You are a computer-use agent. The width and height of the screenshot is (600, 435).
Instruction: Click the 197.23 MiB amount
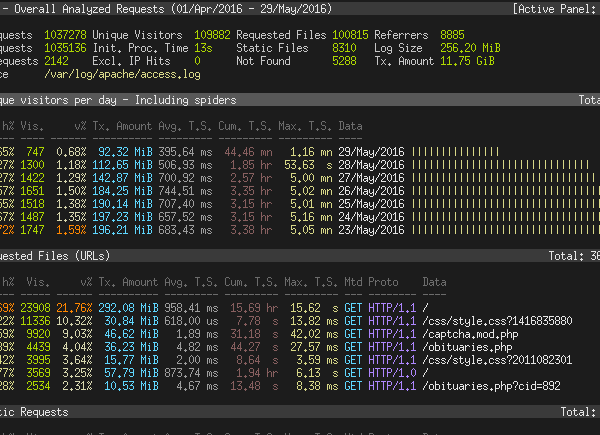pos(122,217)
